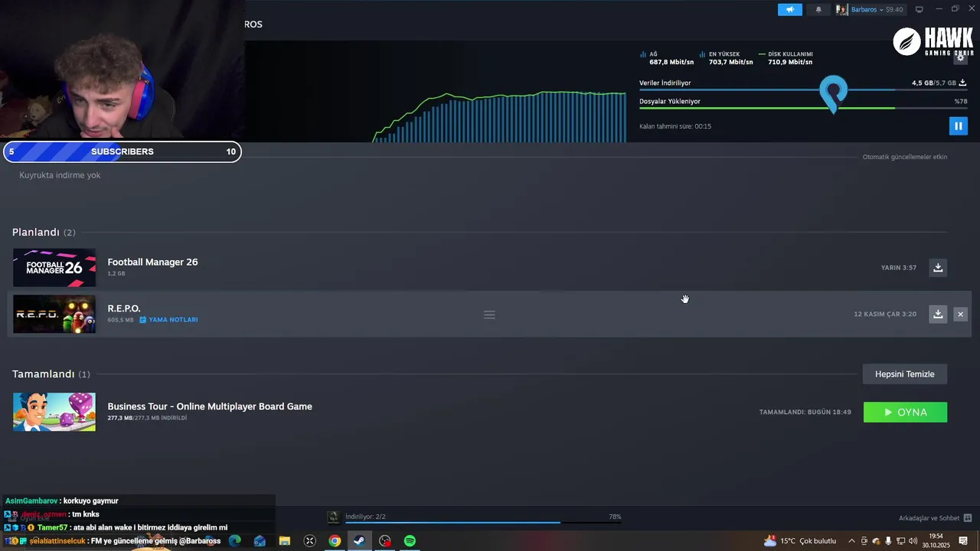Click the Meet Now camera tray icon
Viewport: 980px width, 551px height.
pos(864,541)
